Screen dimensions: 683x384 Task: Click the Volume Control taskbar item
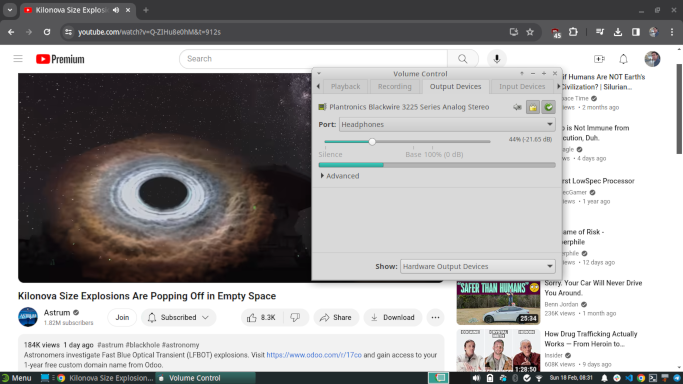(x=206, y=378)
